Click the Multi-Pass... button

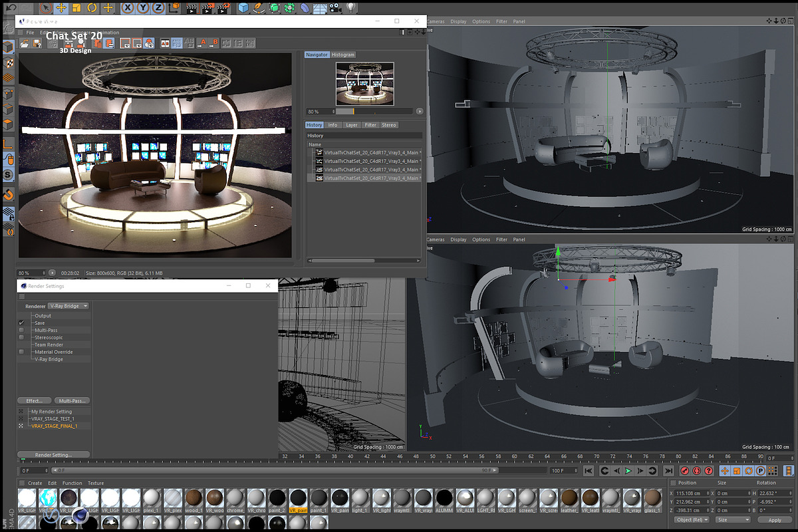[72, 401]
